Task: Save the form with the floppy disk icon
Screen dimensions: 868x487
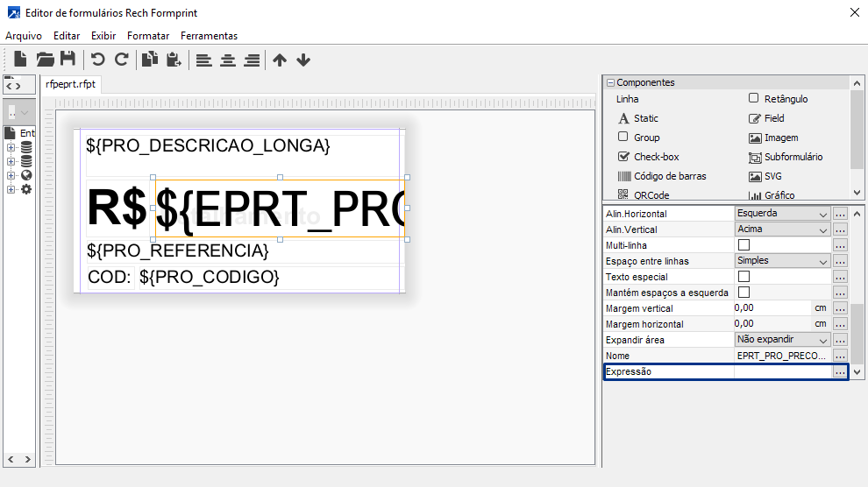Action: click(x=68, y=60)
